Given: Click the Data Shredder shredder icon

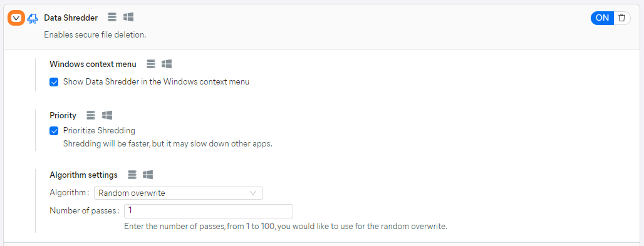Looking at the screenshot, I should (33, 19).
